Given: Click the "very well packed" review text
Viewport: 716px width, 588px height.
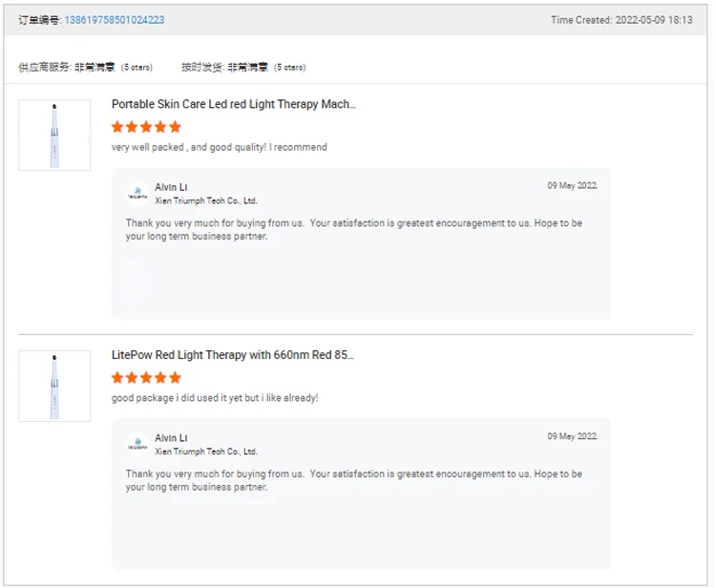Looking at the screenshot, I should tap(219, 147).
